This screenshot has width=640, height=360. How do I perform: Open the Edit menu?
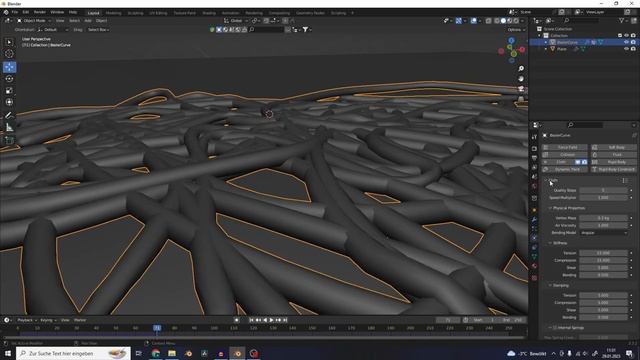coord(26,12)
